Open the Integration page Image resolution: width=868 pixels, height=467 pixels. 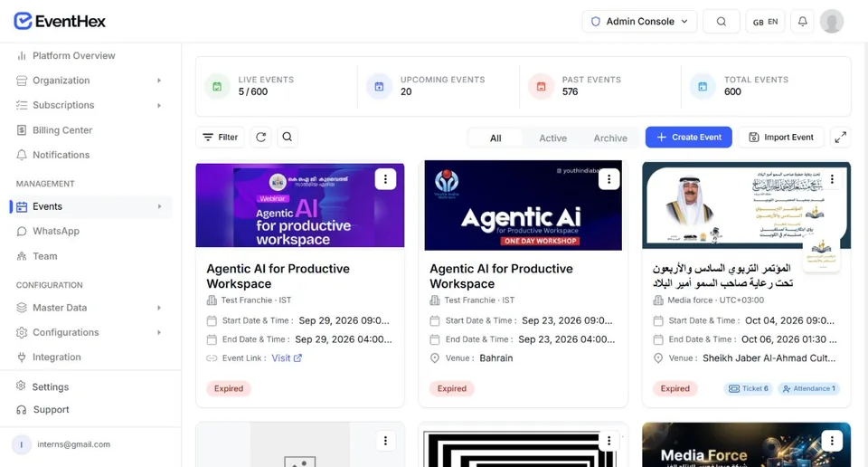click(56, 357)
